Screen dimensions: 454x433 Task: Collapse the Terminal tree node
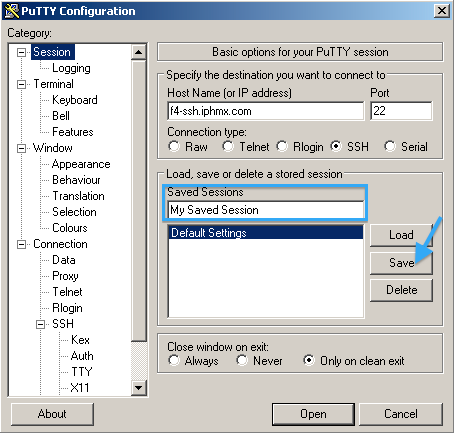click(21, 84)
